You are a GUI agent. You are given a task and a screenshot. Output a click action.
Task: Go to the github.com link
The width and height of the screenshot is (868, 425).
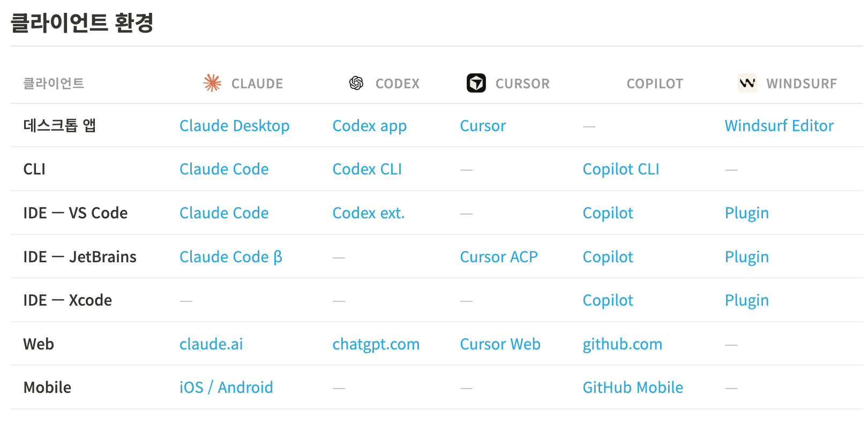622,344
